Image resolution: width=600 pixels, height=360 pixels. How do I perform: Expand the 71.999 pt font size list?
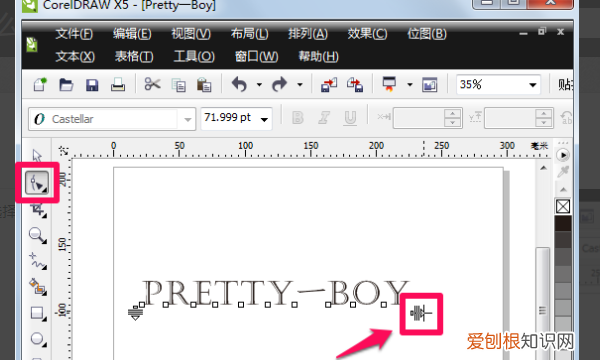coord(264,119)
